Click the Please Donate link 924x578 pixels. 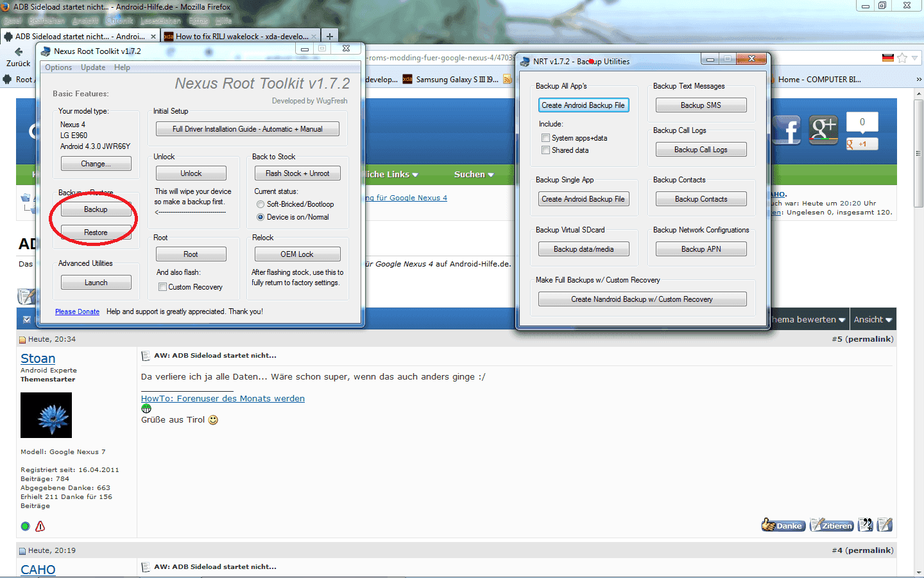tap(77, 311)
